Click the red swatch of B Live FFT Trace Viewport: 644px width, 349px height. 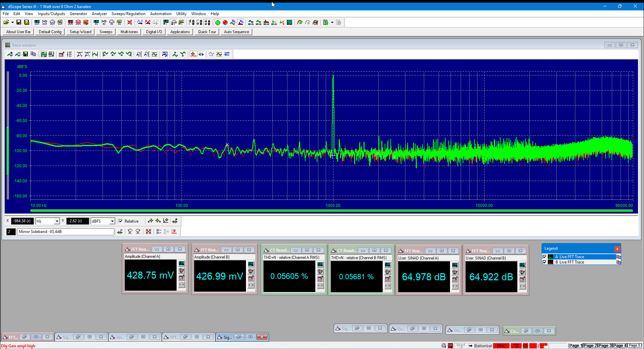tap(550, 262)
